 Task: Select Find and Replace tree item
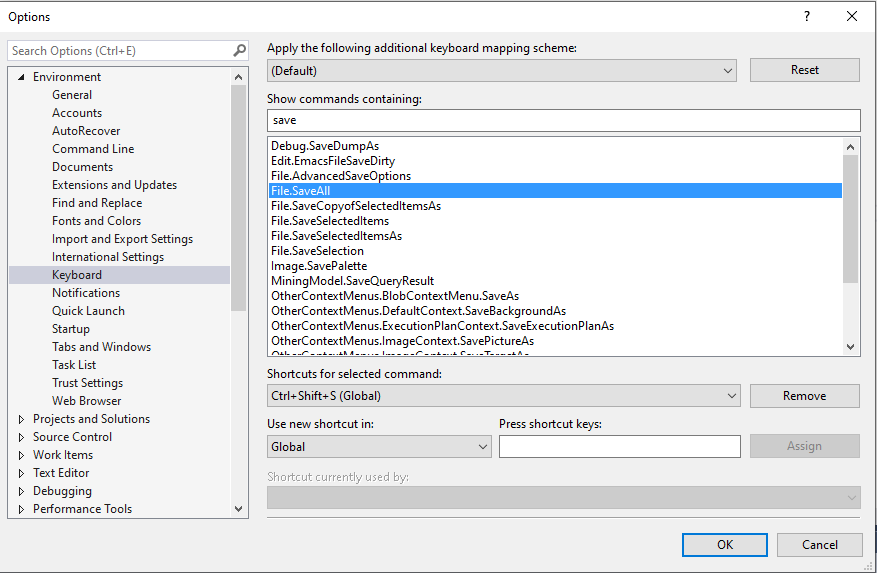(x=97, y=203)
